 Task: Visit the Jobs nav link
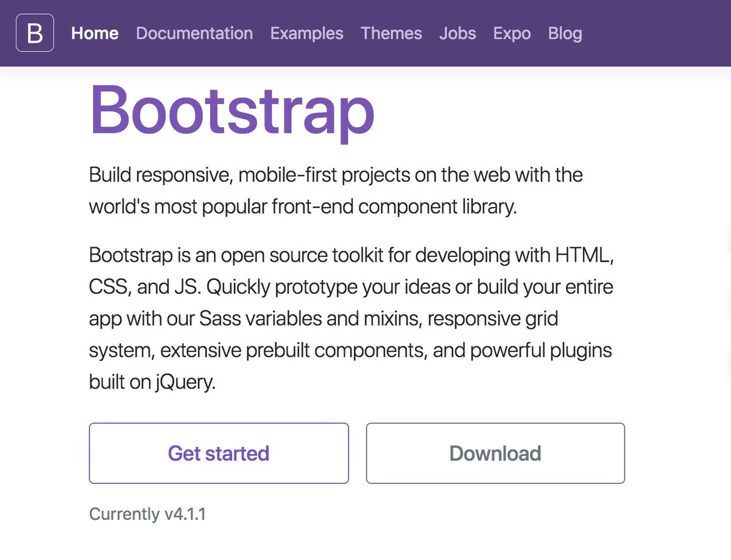coord(457,33)
